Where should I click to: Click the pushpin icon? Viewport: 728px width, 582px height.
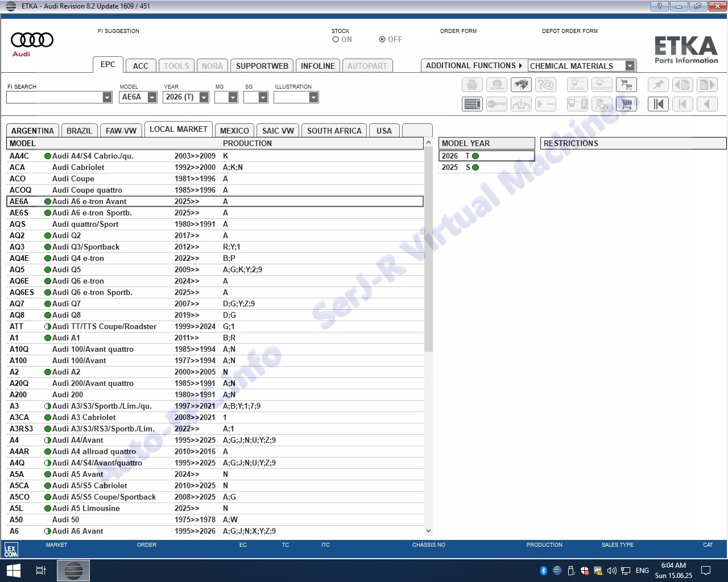[658, 85]
